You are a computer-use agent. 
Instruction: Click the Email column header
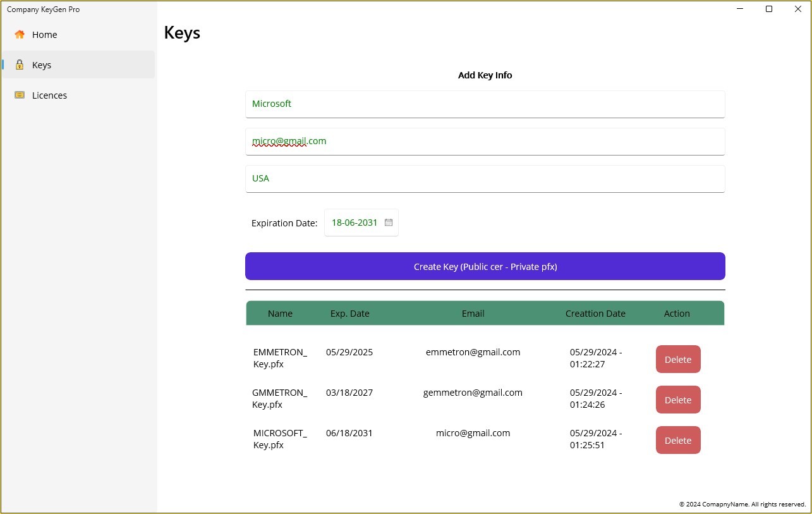473,314
